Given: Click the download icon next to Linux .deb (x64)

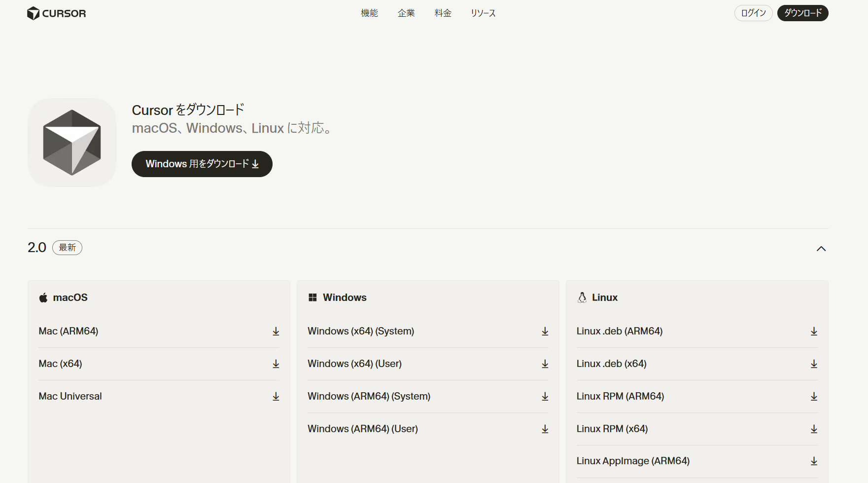Looking at the screenshot, I should pos(814,364).
